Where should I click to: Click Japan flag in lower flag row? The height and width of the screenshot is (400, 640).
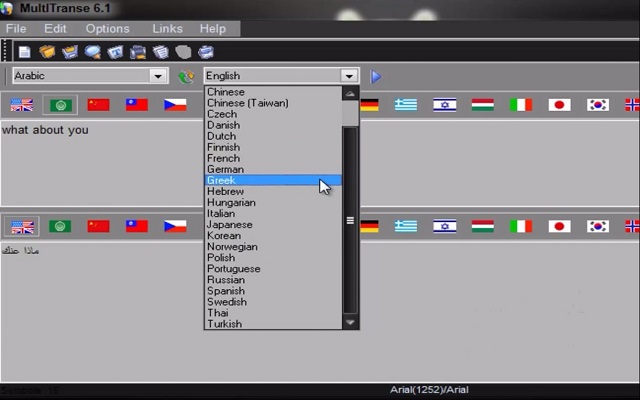pyautogui.click(x=560, y=226)
